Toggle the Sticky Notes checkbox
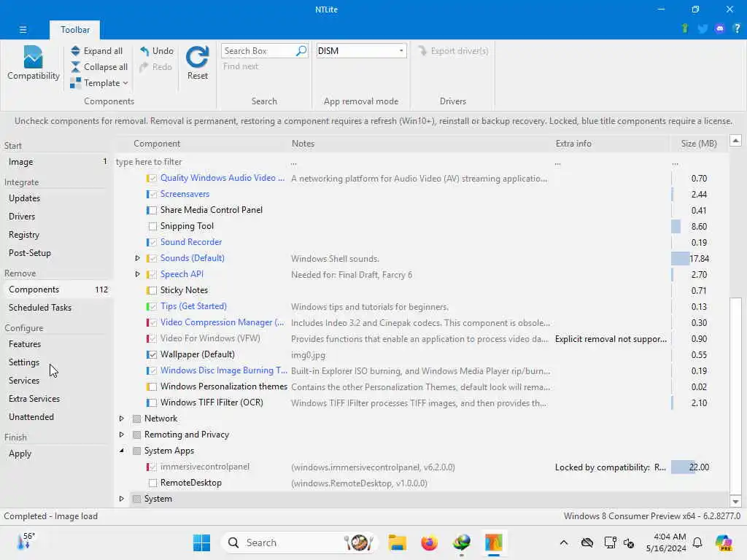 [152, 290]
